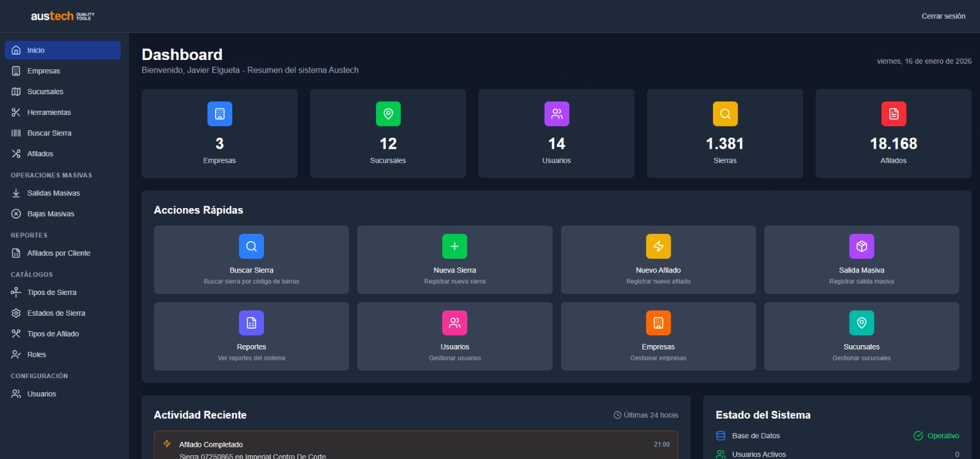
Task: Open the Tipos de Afilado catalog
Action: tap(62, 334)
